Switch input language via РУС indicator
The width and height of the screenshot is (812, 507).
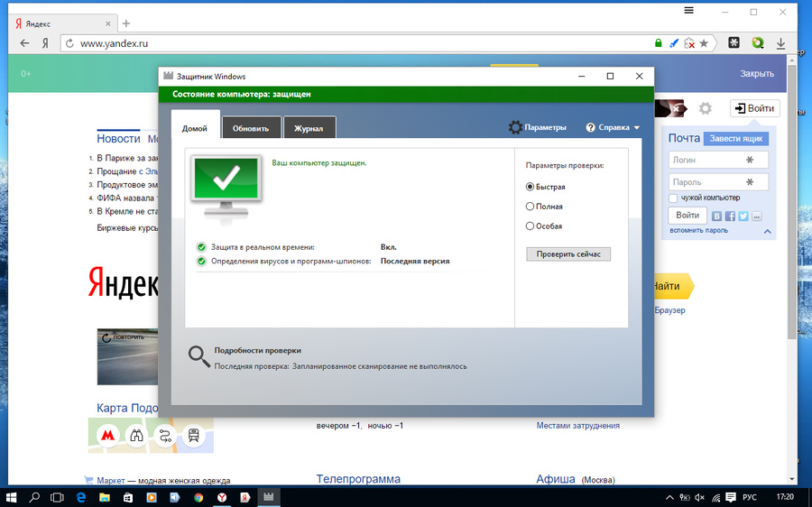750,497
